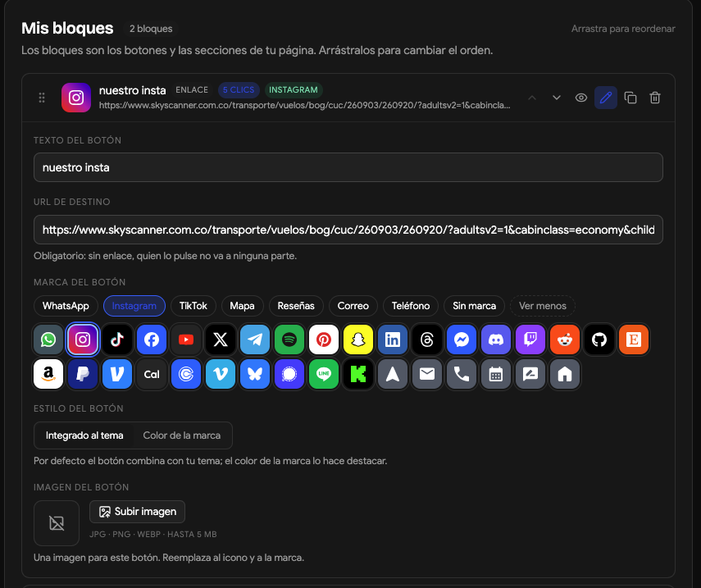Click the pencil edit icon for nuestro insta
The height and width of the screenshot is (588, 701).
606,98
